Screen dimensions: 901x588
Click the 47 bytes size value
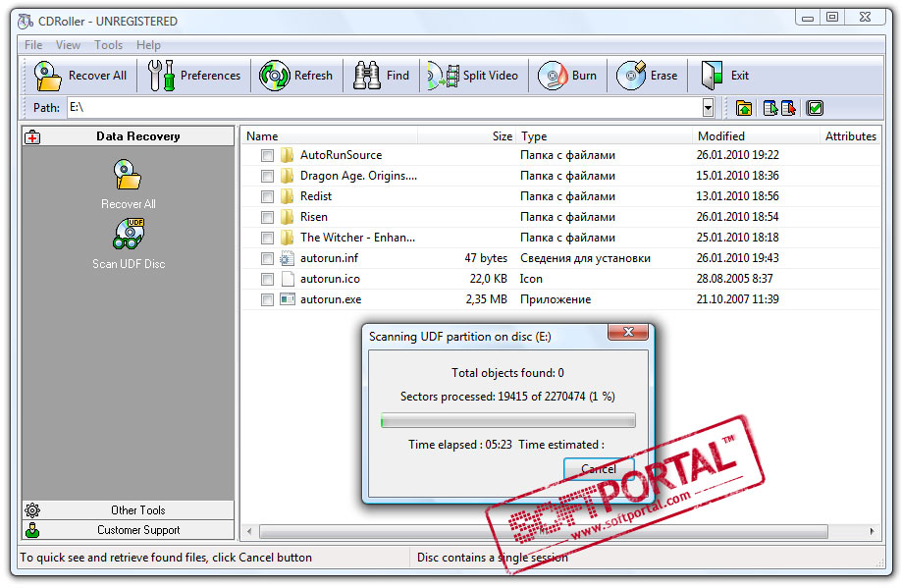(x=486, y=258)
